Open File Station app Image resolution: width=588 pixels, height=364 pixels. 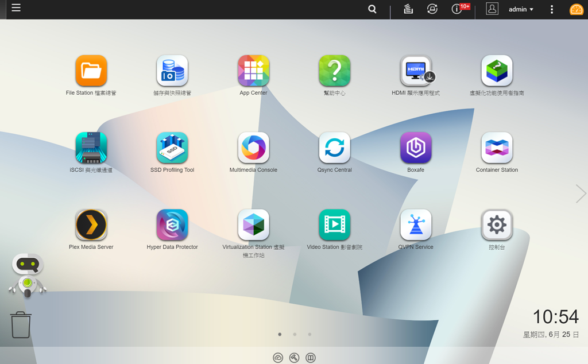[91, 71]
